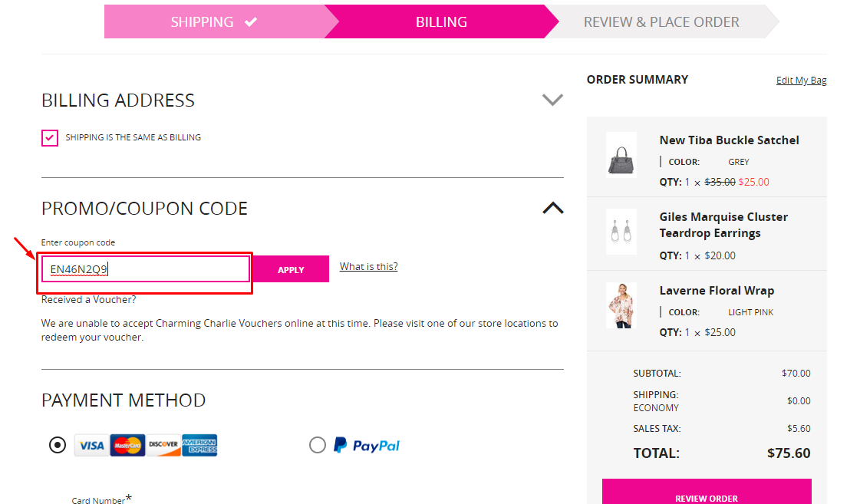The height and width of the screenshot is (504, 860).
Task: Open the Laverne Floral Wrap thumbnail
Action: click(621, 305)
